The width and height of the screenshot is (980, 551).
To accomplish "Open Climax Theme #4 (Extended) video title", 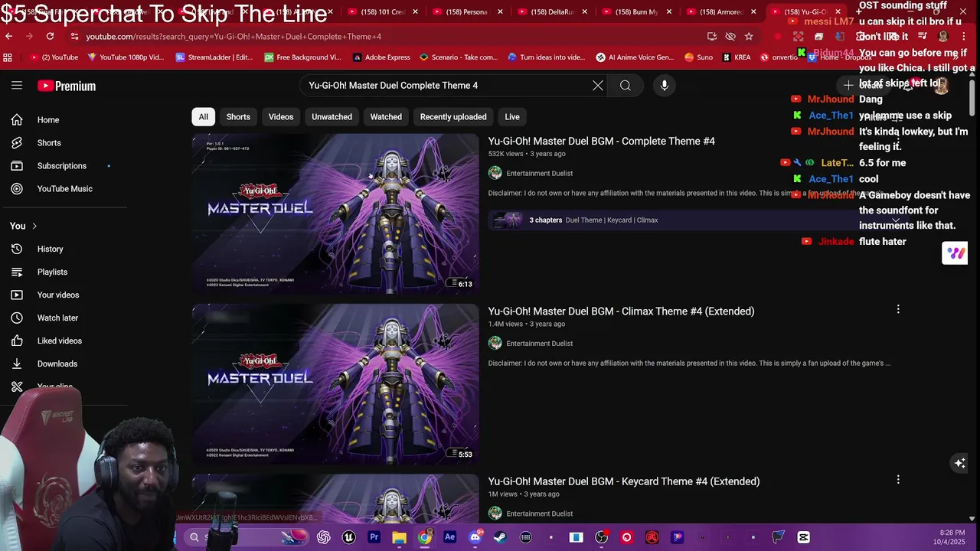I will pos(622,311).
